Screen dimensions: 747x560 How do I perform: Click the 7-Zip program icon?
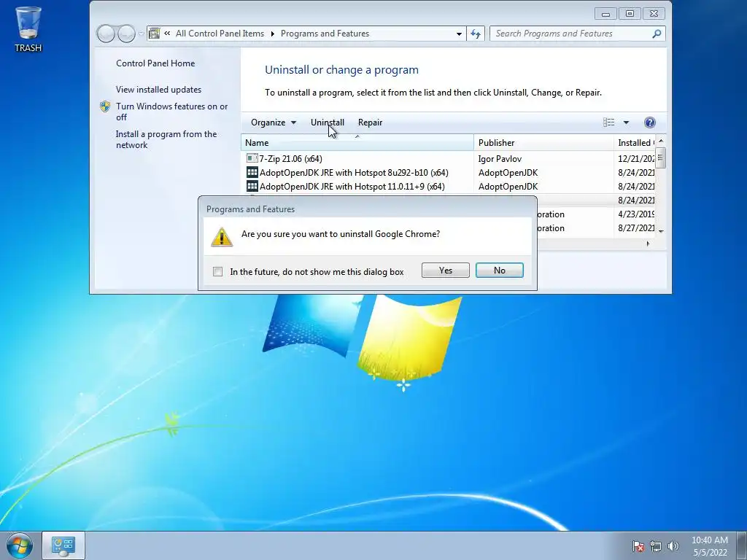point(252,158)
